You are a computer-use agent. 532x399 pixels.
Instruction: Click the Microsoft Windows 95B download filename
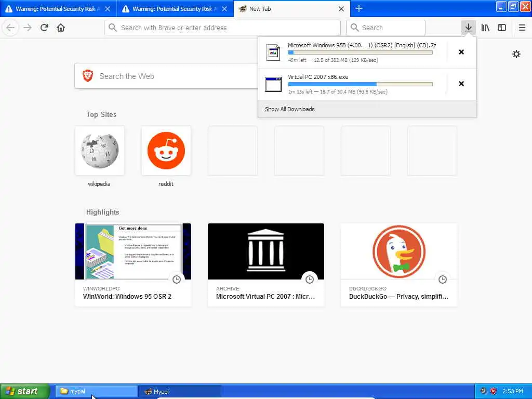362,45
